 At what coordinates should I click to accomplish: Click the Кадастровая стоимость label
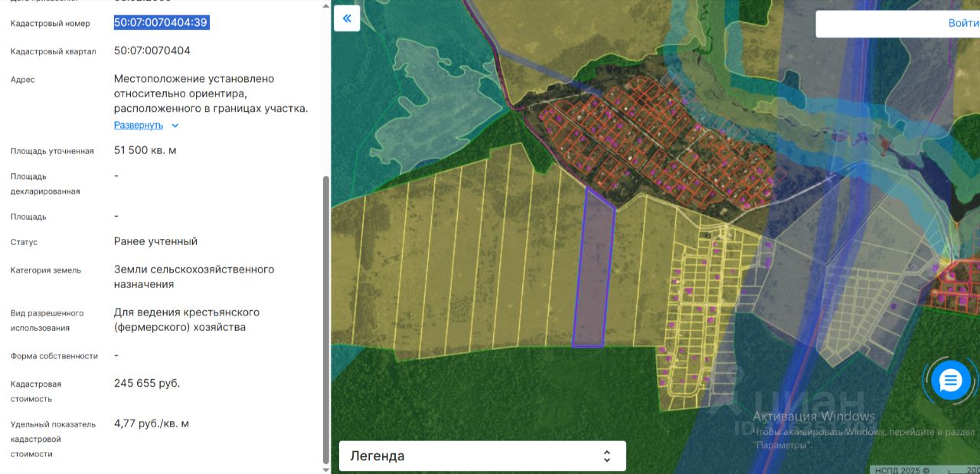pyautogui.click(x=36, y=391)
